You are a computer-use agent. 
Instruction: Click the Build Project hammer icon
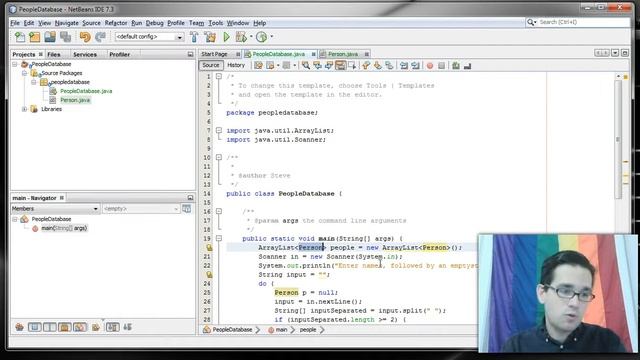[x=194, y=37]
